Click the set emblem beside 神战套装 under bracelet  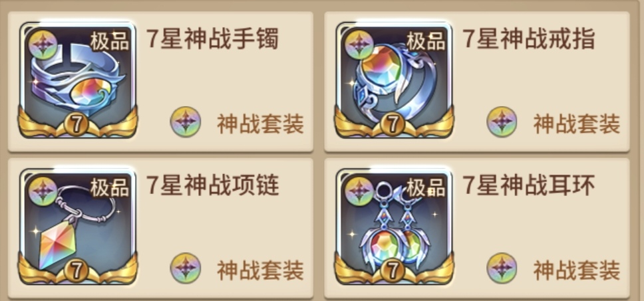[x=186, y=122]
